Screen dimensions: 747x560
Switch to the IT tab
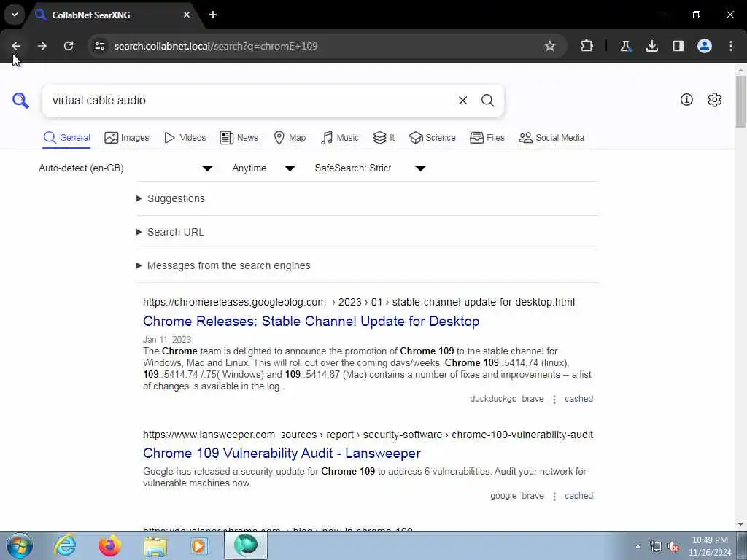pos(384,138)
